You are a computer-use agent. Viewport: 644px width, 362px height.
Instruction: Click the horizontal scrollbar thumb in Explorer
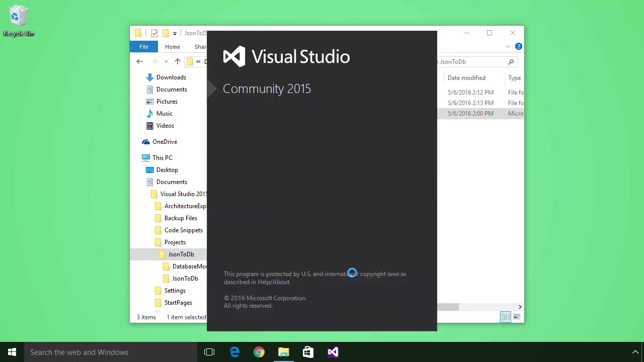click(448, 307)
